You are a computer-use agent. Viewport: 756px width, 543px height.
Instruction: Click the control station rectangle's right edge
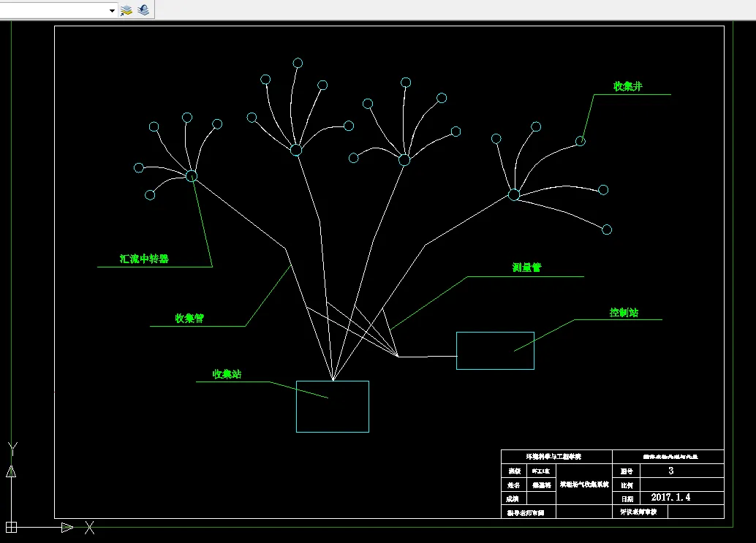click(534, 351)
